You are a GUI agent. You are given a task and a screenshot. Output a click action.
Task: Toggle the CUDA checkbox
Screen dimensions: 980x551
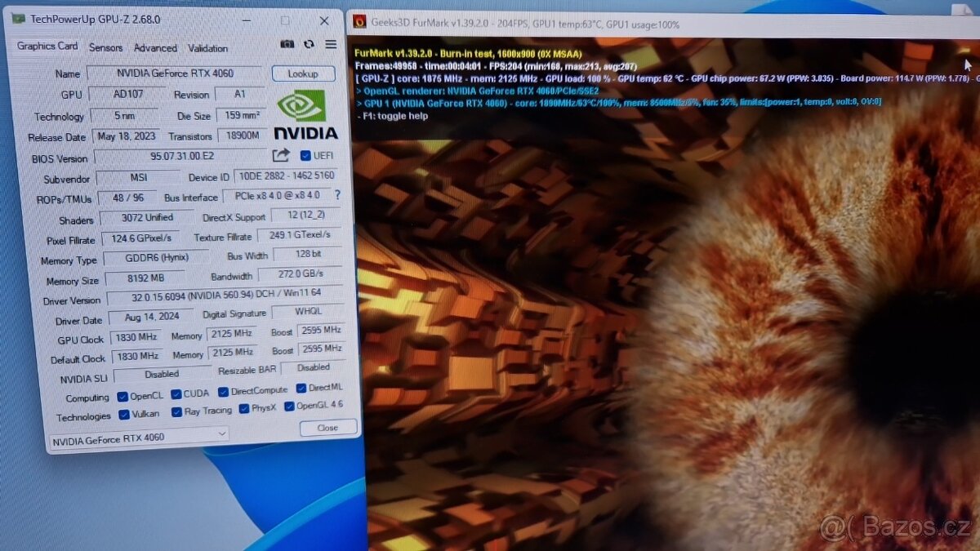pos(176,393)
